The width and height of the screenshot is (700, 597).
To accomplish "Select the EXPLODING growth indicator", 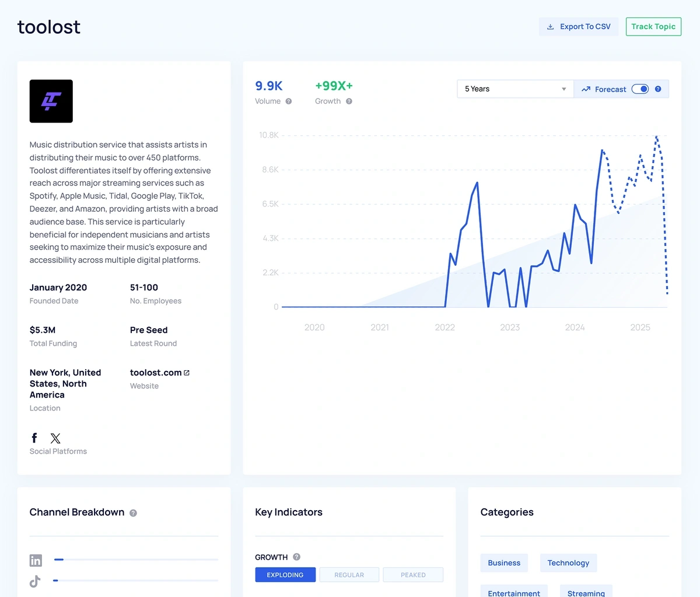I will click(285, 575).
